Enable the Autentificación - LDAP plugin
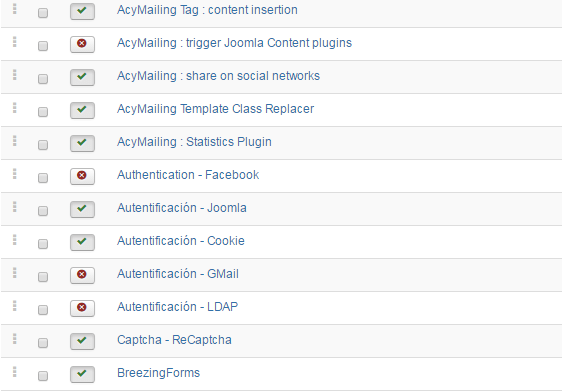The width and height of the screenshot is (562, 392). [x=82, y=308]
